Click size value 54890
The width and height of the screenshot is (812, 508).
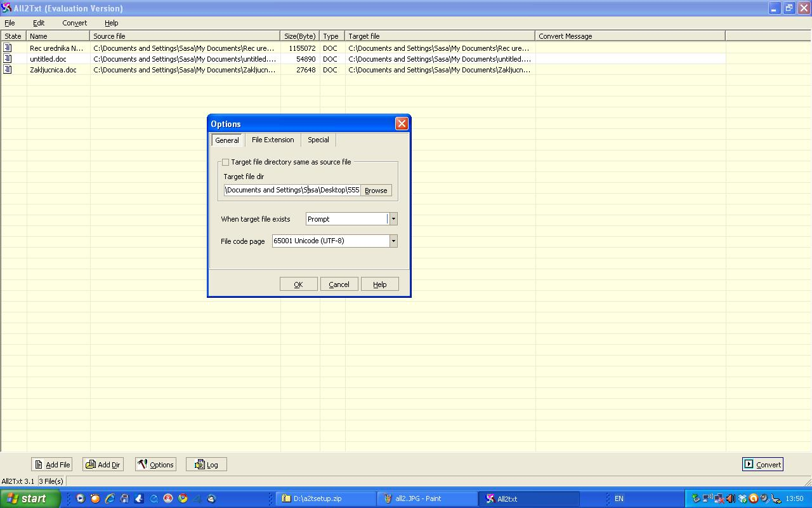click(306, 59)
